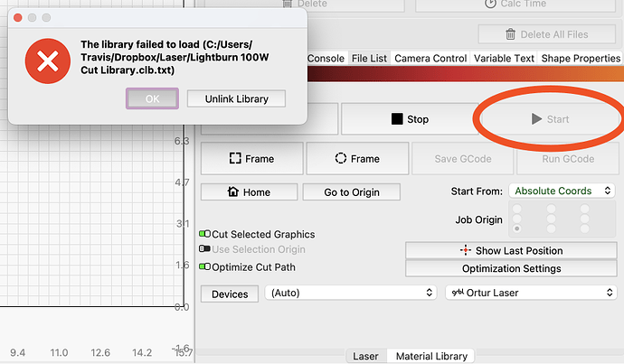624x364 pixels.
Task: Click OK in the library error dialog
Action: point(152,98)
